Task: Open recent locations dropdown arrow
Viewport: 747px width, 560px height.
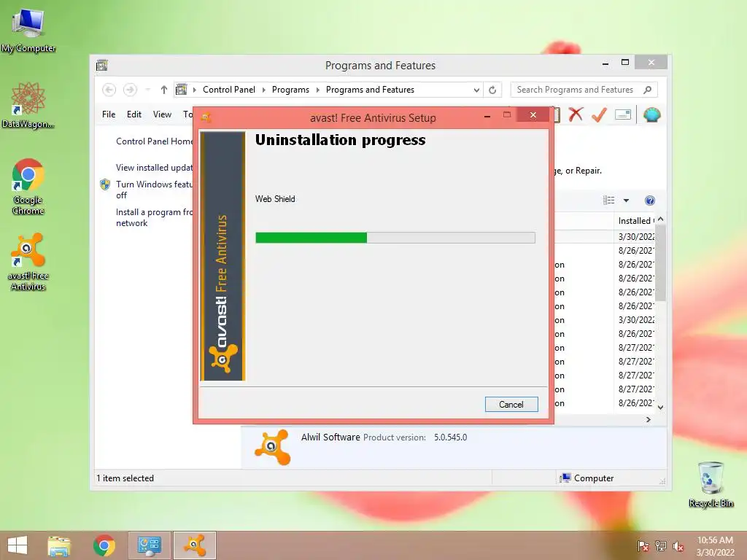Action: (148, 90)
